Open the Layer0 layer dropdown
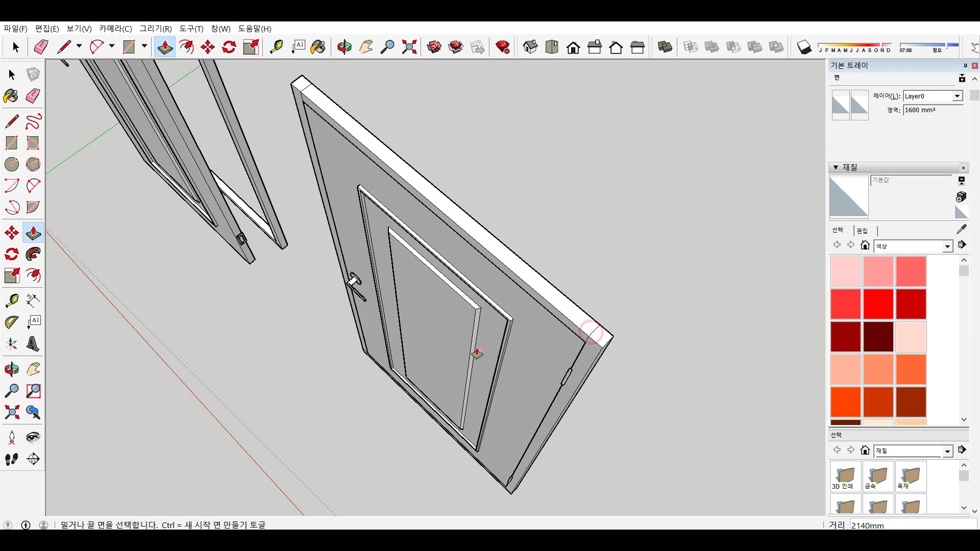 (957, 96)
